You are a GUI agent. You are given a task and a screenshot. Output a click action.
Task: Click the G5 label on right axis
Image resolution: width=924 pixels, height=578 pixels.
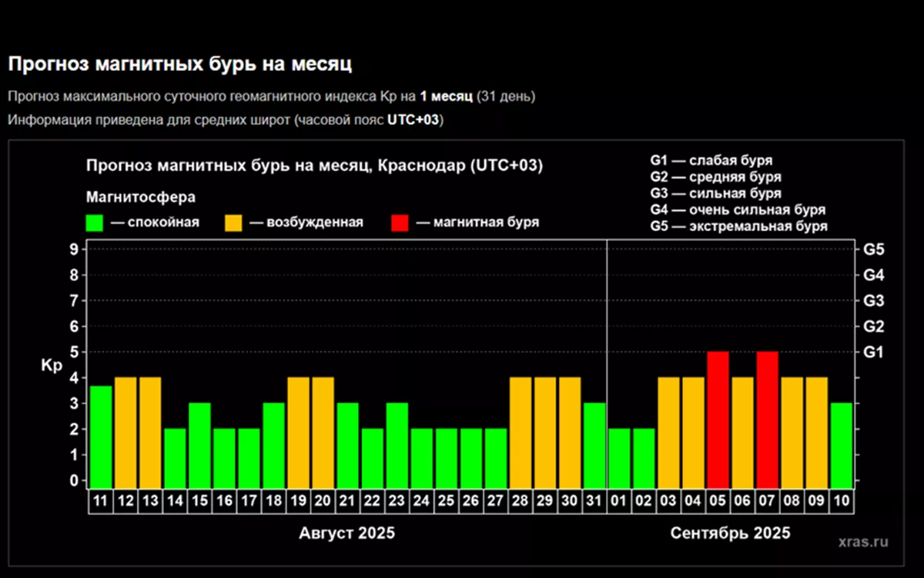tap(873, 250)
